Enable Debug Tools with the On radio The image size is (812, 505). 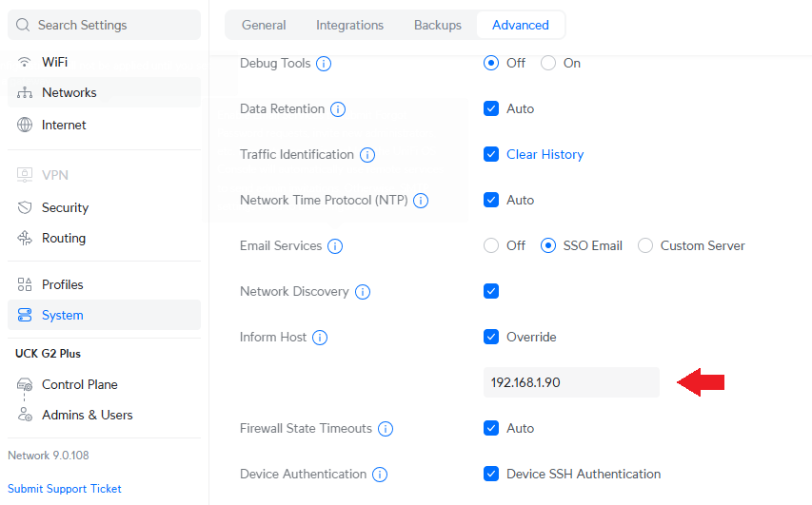[548, 64]
